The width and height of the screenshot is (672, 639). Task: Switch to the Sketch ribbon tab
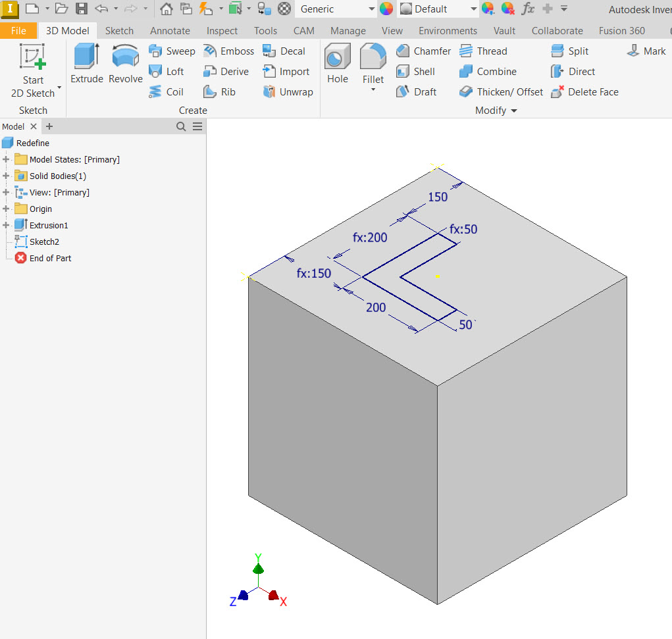[x=119, y=31]
